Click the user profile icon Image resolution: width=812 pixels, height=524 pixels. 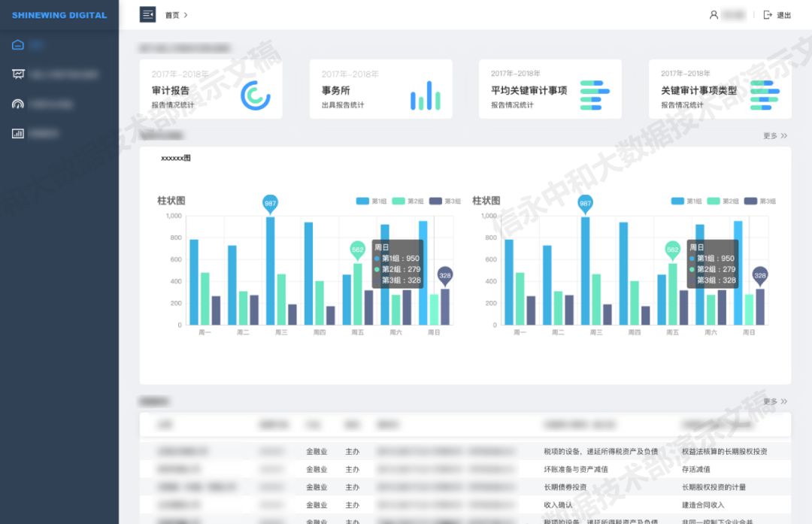714,15
